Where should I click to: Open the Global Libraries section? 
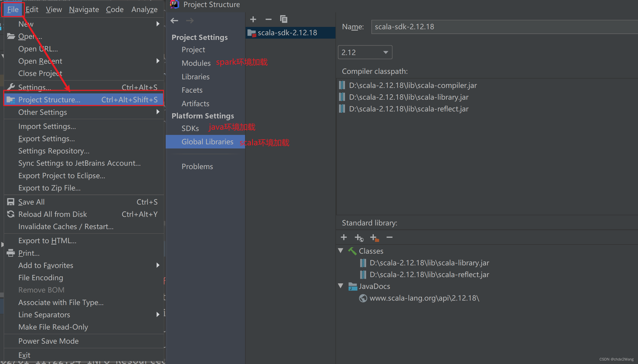[207, 141]
